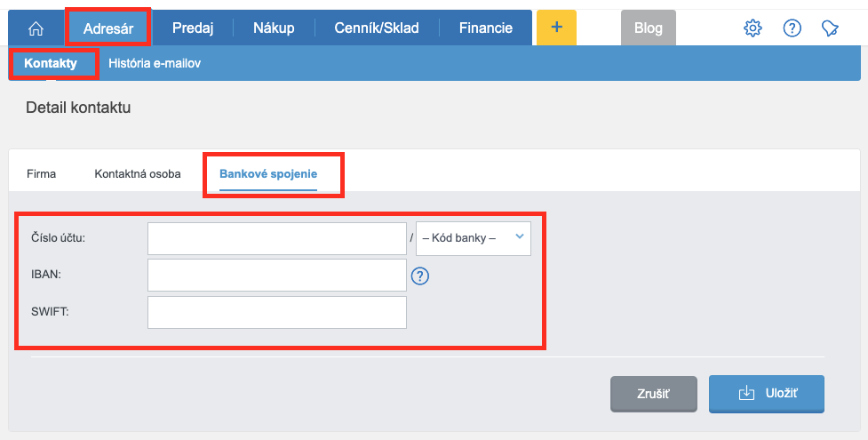Show IBAN help tooltip icon
This screenshot has width=868, height=440.
(420, 276)
